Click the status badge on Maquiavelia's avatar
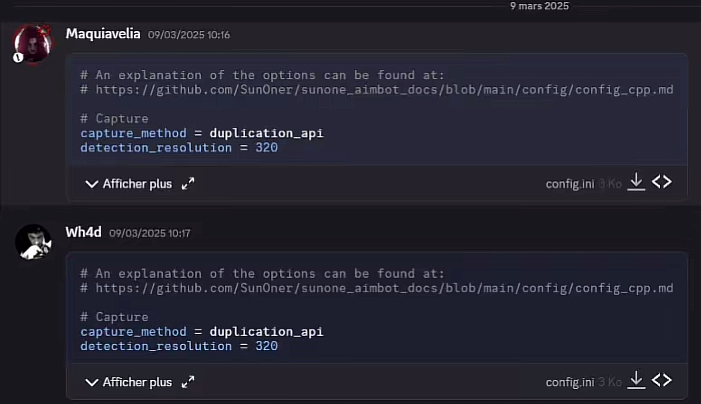 click(x=18, y=57)
